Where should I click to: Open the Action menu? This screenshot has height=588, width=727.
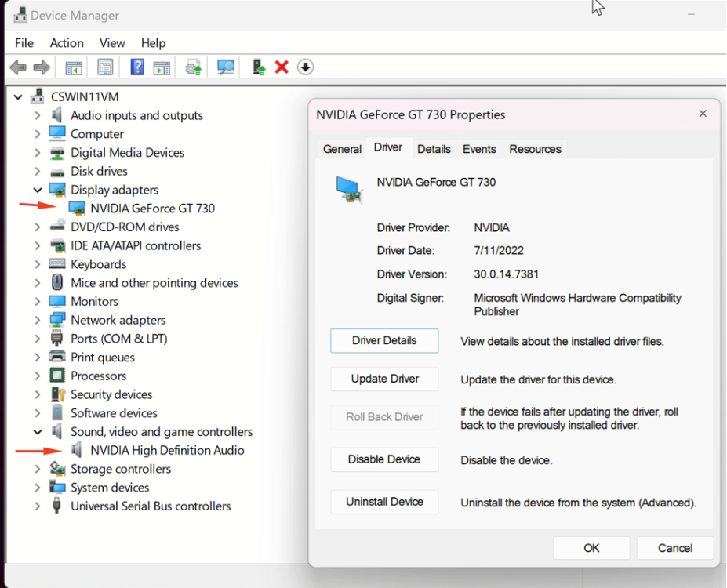pyautogui.click(x=67, y=43)
